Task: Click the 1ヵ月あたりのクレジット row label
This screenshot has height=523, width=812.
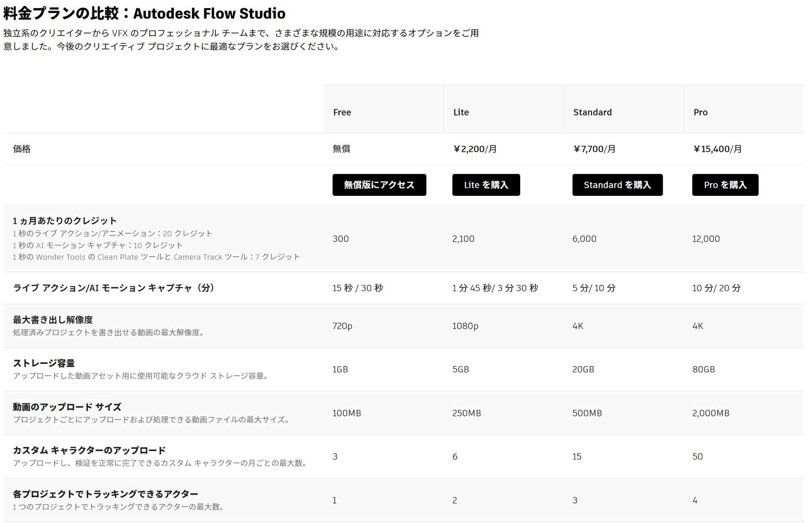Action: click(65, 220)
